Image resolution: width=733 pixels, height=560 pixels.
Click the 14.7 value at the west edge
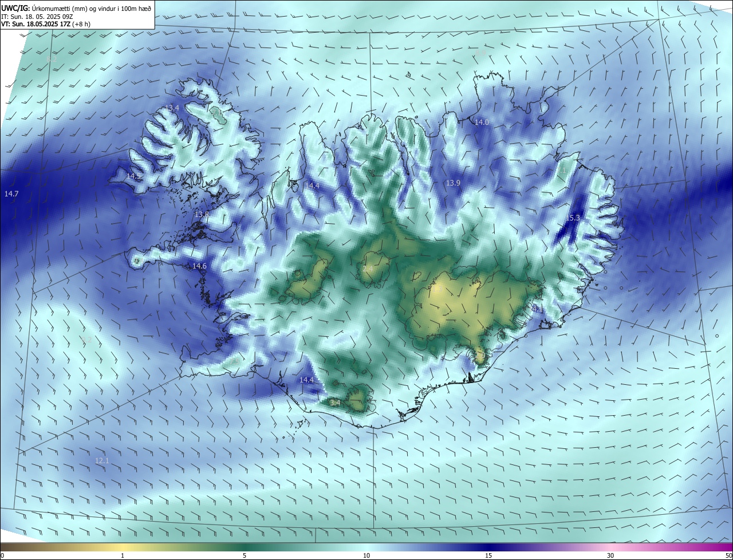11,194
